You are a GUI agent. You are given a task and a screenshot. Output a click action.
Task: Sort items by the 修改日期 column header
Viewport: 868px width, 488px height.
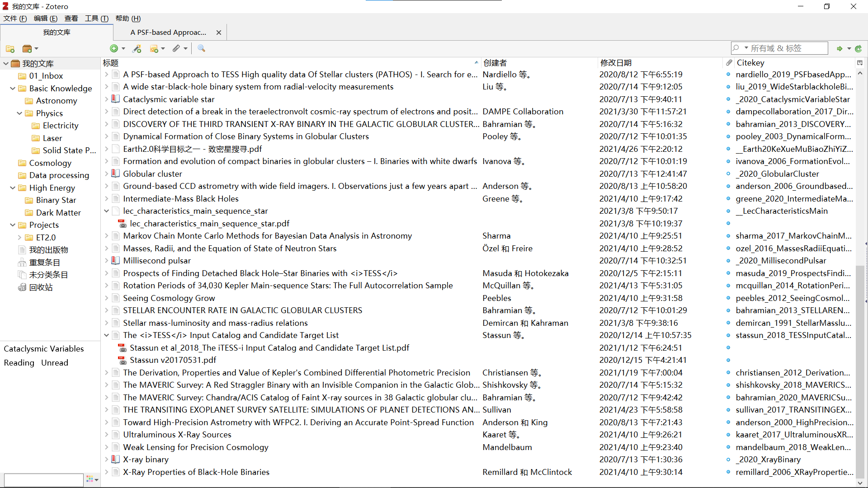[616, 63]
